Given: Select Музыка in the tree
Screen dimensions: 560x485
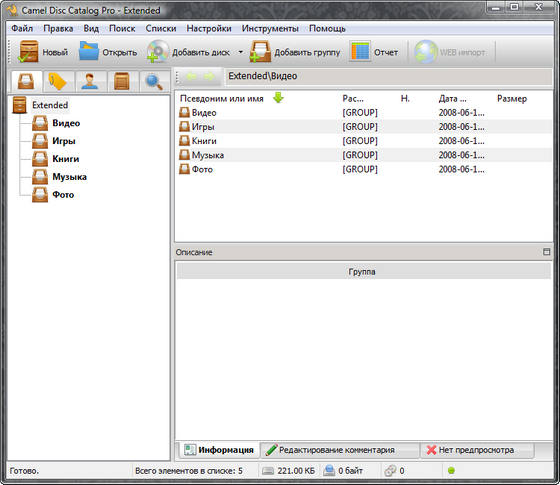Looking at the screenshot, I should click(70, 177).
